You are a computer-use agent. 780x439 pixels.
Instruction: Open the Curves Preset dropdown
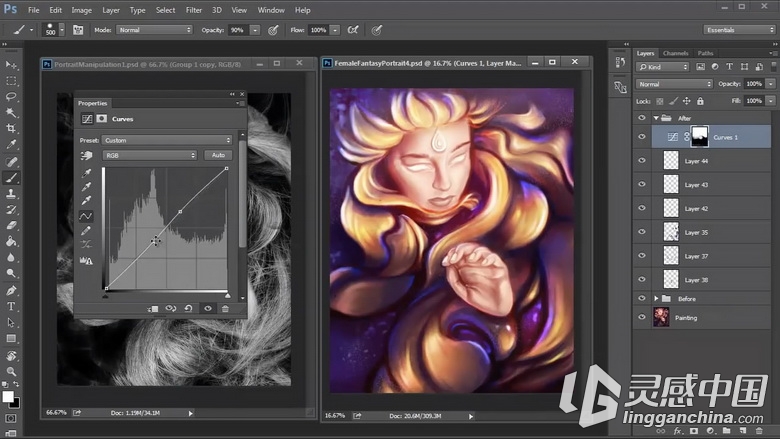click(167, 140)
